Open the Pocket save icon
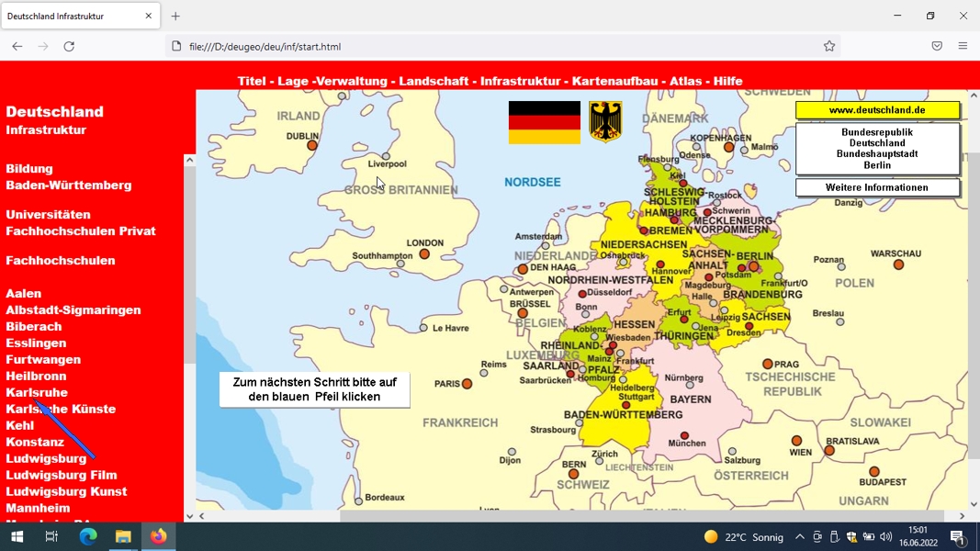The width and height of the screenshot is (980, 551). click(936, 46)
